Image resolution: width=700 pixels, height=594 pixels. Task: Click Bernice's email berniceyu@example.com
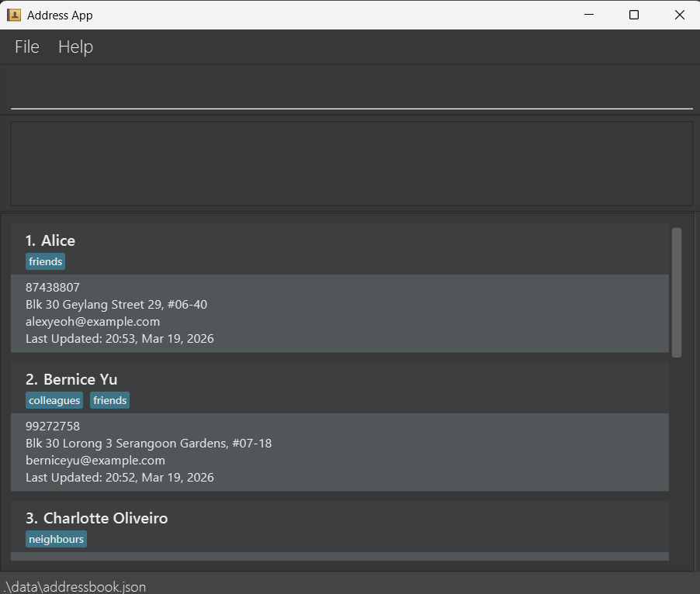[x=95, y=461]
